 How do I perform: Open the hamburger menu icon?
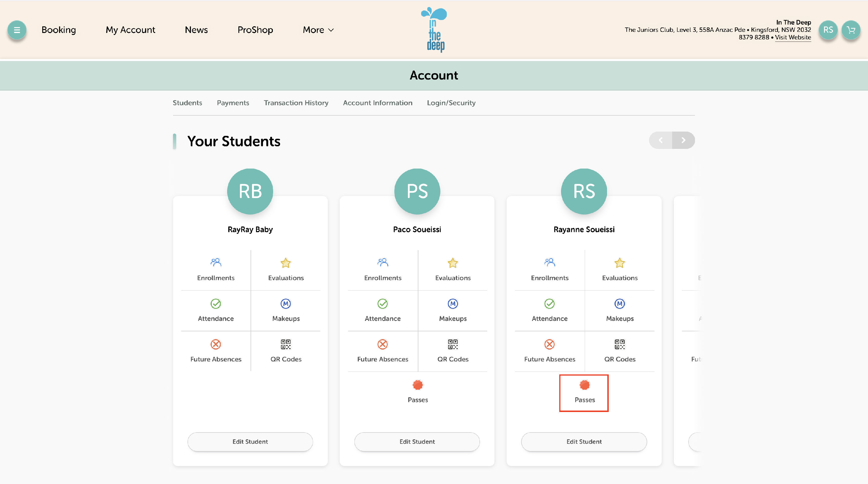click(x=16, y=30)
